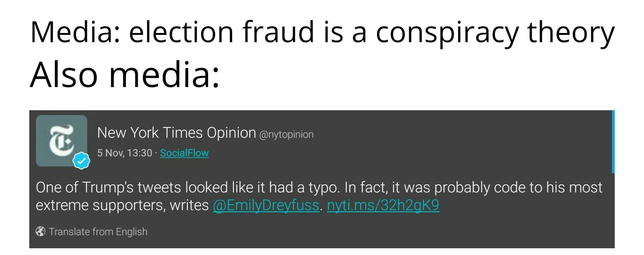Viewport: 644px width, 255px height.
Task: Open the @nytopinion handle
Action: coord(286,135)
